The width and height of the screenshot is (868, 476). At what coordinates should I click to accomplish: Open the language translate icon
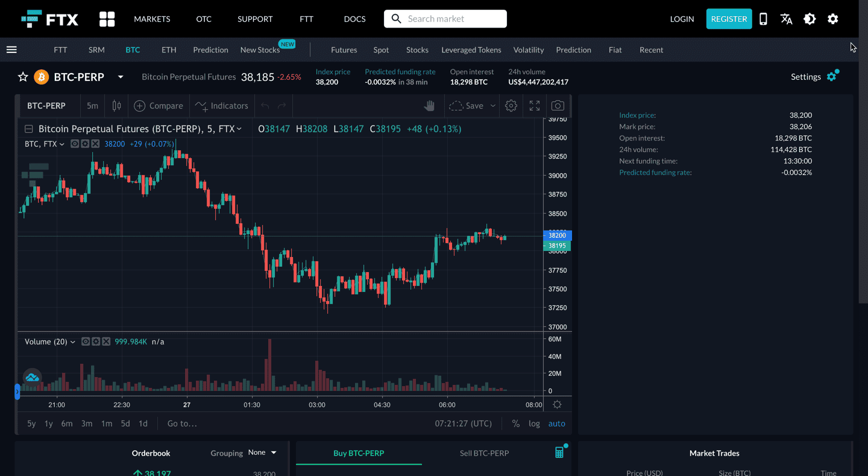pyautogui.click(x=786, y=19)
